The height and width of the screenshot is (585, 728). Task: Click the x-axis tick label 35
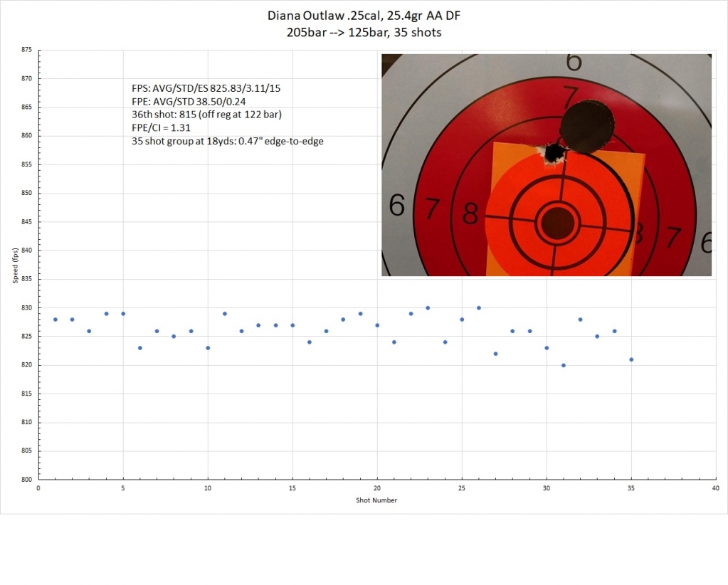click(631, 488)
